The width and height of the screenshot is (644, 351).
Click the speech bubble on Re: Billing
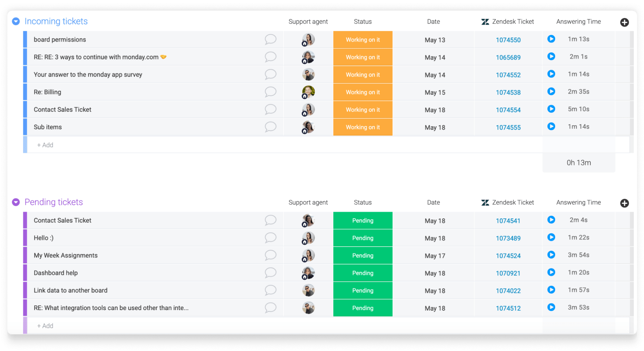270,92
